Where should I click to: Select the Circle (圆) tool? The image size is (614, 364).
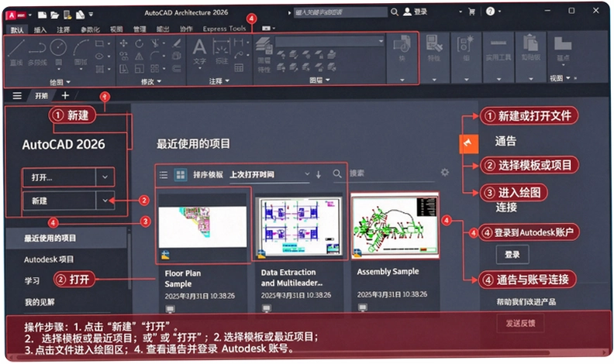pos(58,52)
